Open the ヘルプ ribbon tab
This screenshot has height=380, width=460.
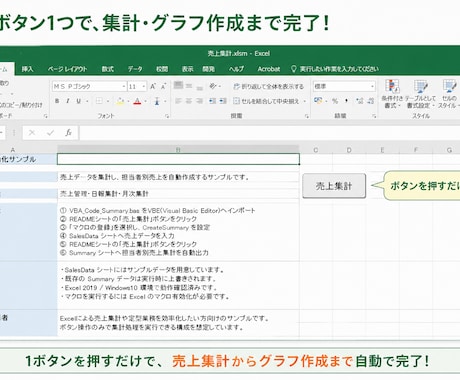[x=236, y=69]
